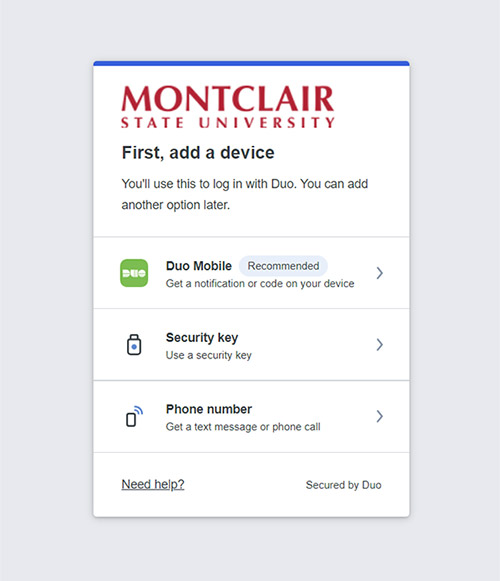The height and width of the screenshot is (581, 500).
Task: Click the Secured by Duo text
Action: (344, 485)
